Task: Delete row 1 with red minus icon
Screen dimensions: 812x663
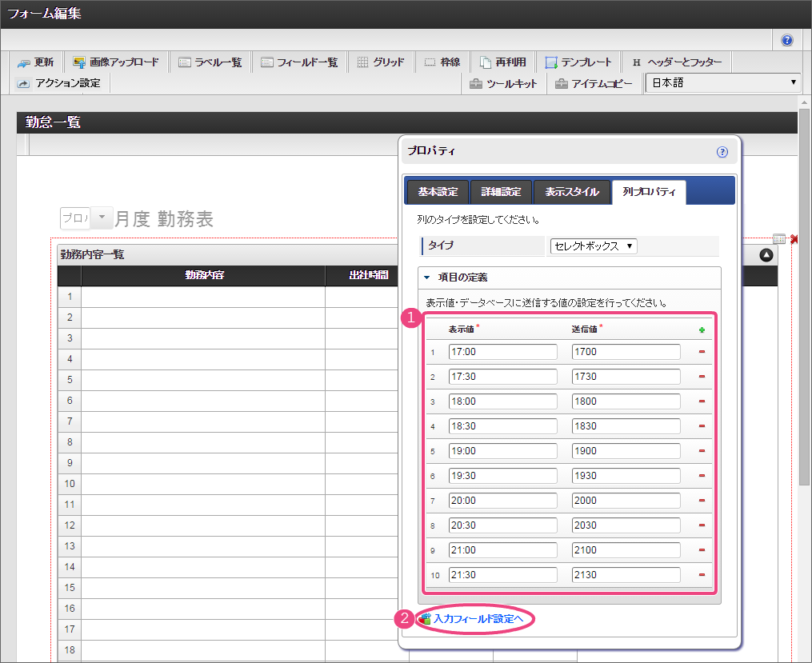Action: [702, 352]
